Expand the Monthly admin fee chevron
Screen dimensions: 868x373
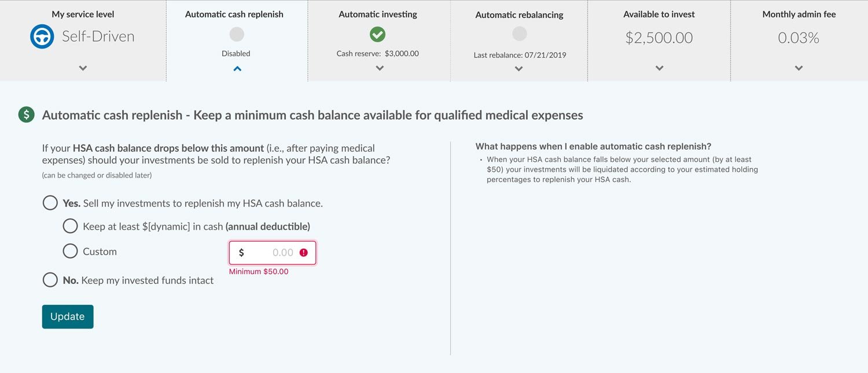coord(799,68)
